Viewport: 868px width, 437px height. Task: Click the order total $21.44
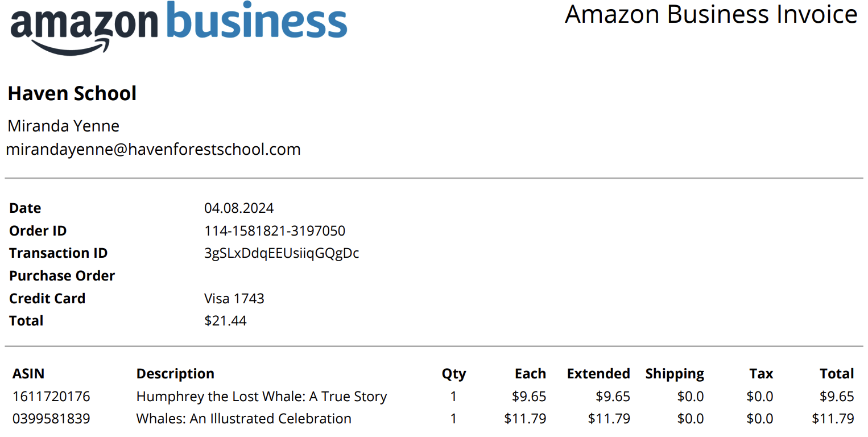tap(225, 321)
